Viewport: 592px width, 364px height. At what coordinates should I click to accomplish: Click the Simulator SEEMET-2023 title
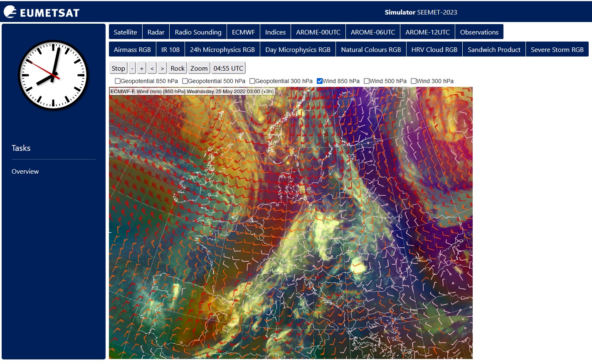[421, 12]
